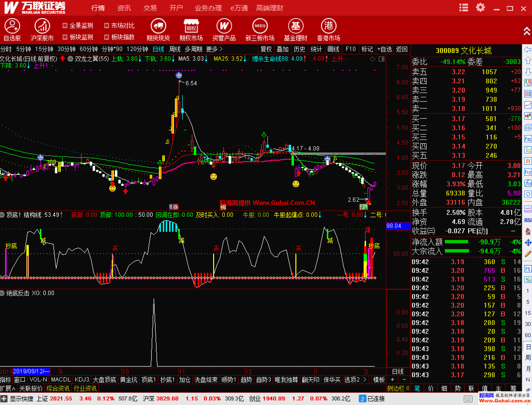Toggle 板块指数 checkbox

click(x=106, y=37)
